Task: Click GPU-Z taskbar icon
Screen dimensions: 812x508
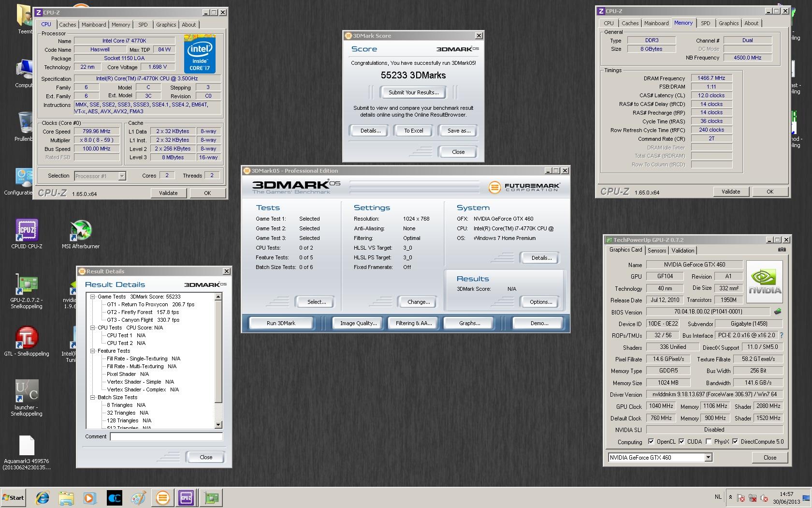Action: (x=211, y=497)
